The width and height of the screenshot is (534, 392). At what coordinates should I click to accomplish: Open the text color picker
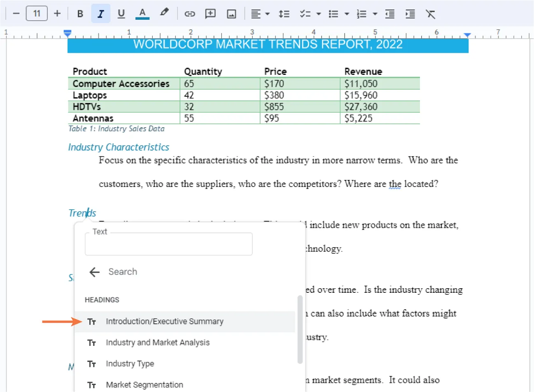[x=142, y=14]
